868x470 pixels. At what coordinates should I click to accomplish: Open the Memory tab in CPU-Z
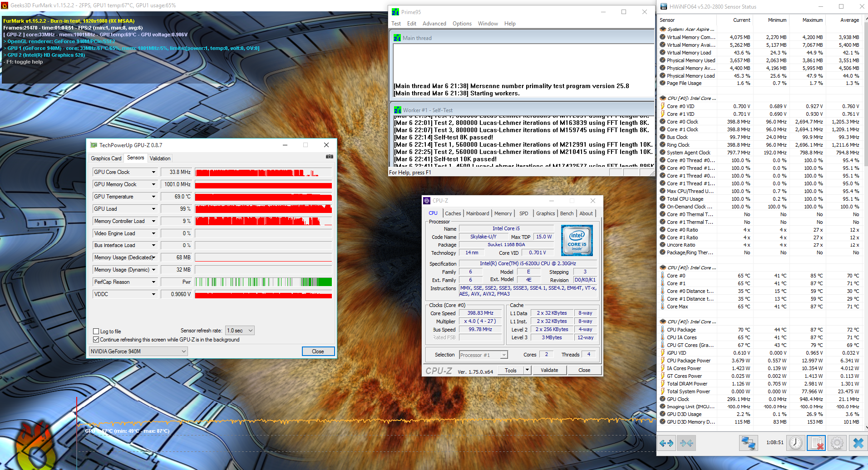(503, 213)
